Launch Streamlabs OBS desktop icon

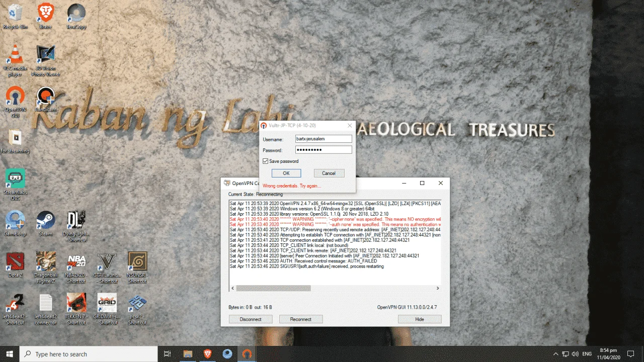(15, 185)
